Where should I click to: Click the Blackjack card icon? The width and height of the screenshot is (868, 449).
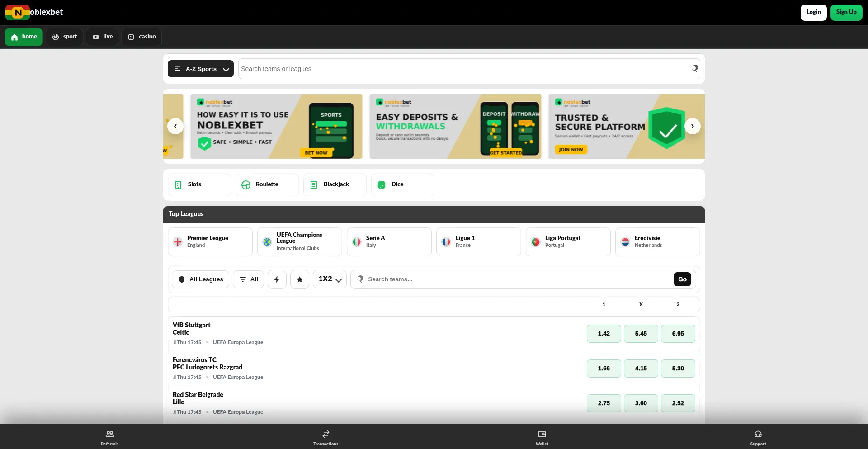coord(314,185)
